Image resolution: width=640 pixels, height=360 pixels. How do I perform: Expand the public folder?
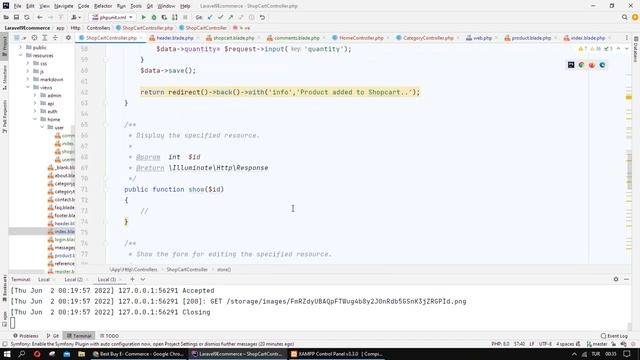tap(20, 47)
